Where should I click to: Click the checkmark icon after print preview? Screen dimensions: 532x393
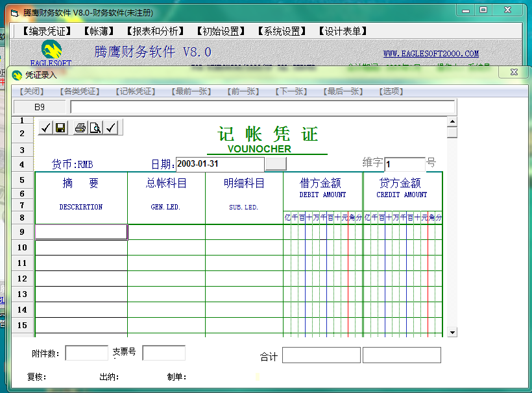[x=110, y=128]
